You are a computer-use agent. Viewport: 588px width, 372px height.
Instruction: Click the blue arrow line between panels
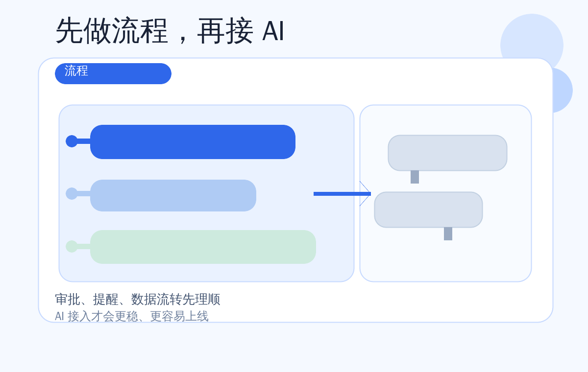pyautogui.click(x=338, y=194)
